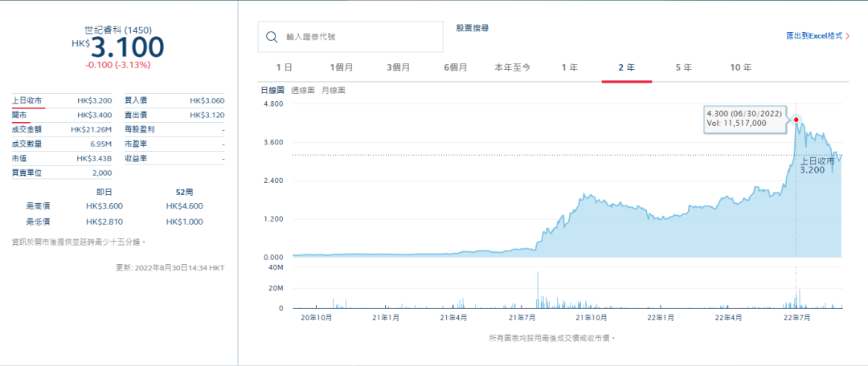Click the 上日收市 previous close label
This screenshot has height=366, width=868.
27,100
